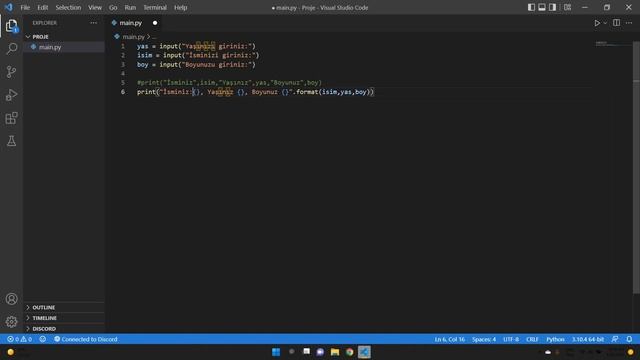The image size is (640, 360).
Task: Open the View menu
Action: [x=95, y=7]
